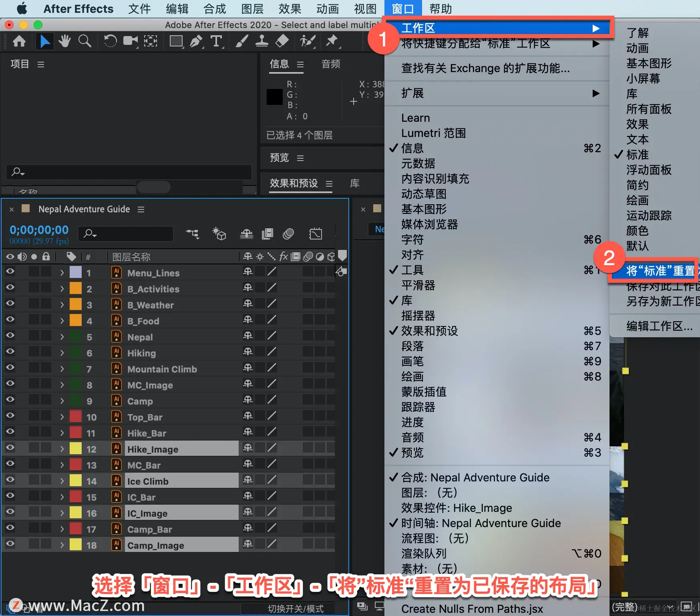The height and width of the screenshot is (616, 700).
Task: Select the Pan Behind anchor point tool
Action: 151,41
